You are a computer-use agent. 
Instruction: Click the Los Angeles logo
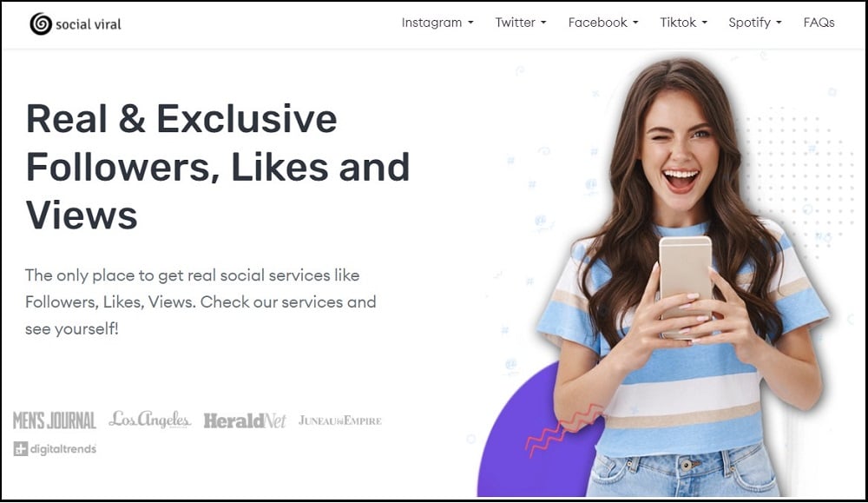coord(150,420)
